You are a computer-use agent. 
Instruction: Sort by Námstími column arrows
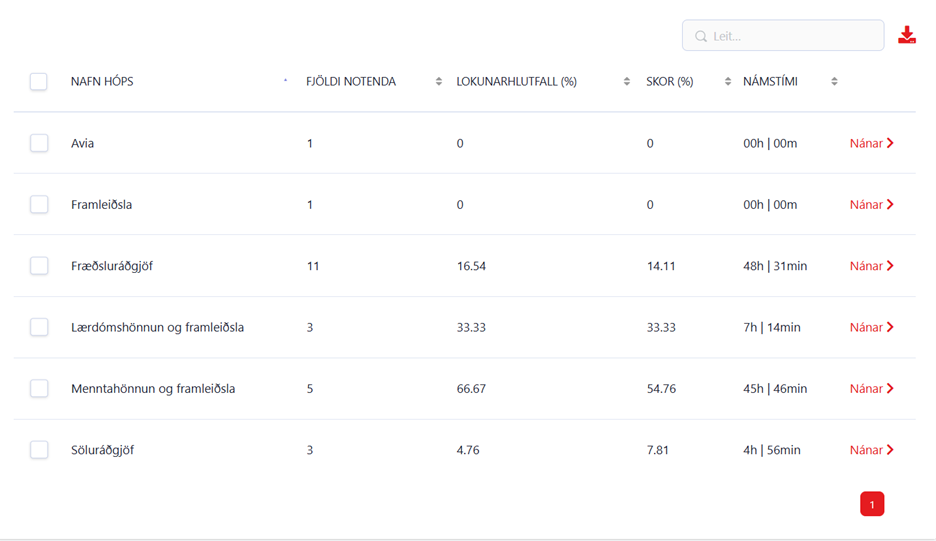[x=834, y=81]
